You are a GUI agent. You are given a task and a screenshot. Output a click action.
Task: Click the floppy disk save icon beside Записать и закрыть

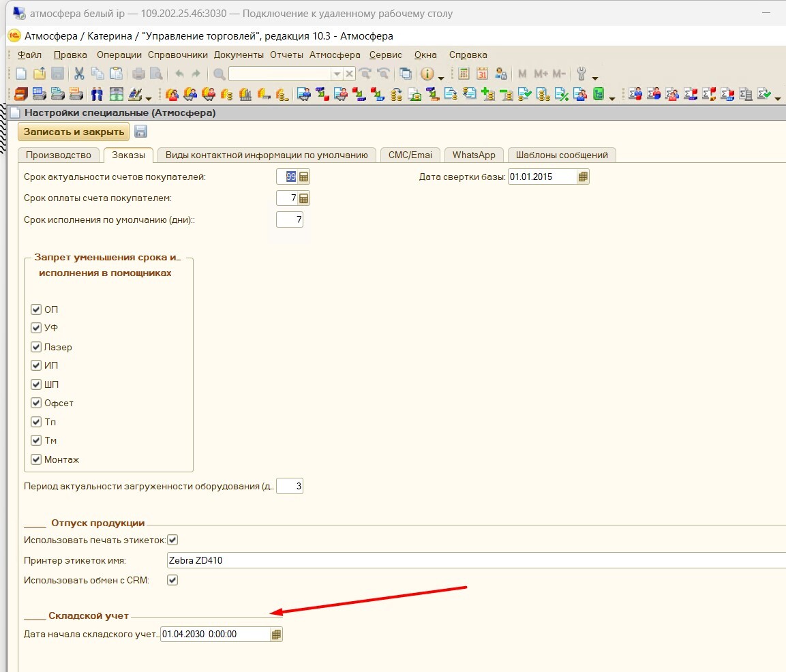coord(140,132)
